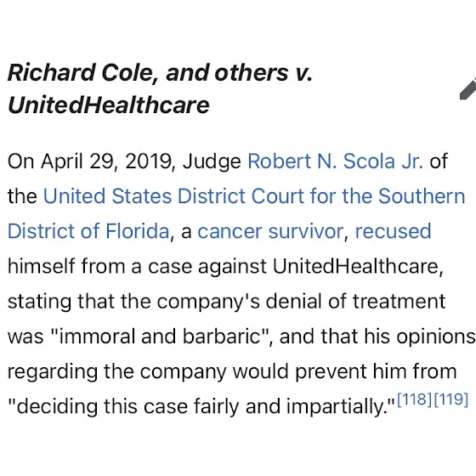Visit the recused article link
This screenshot has width=476, height=476.
click(393, 231)
